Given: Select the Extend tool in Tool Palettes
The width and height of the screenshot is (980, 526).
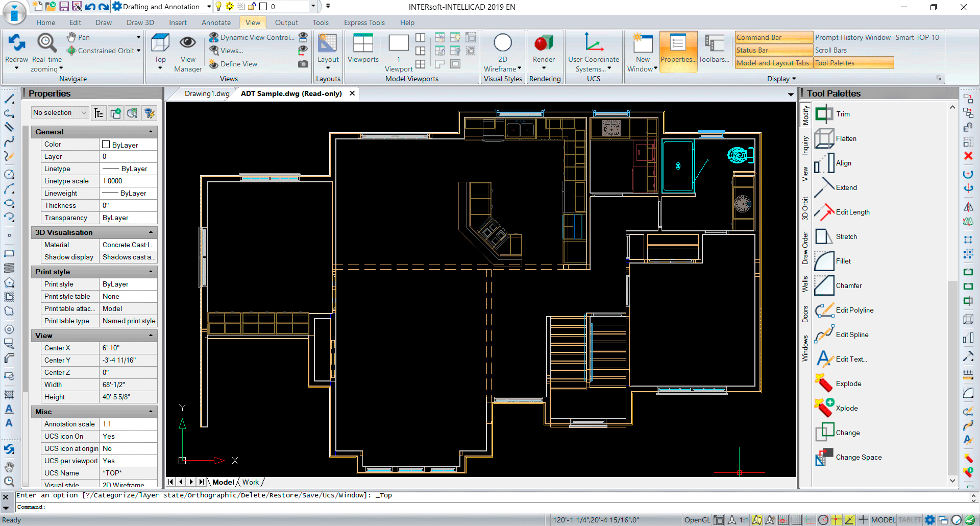Looking at the screenshot, I should pos(836,187).
